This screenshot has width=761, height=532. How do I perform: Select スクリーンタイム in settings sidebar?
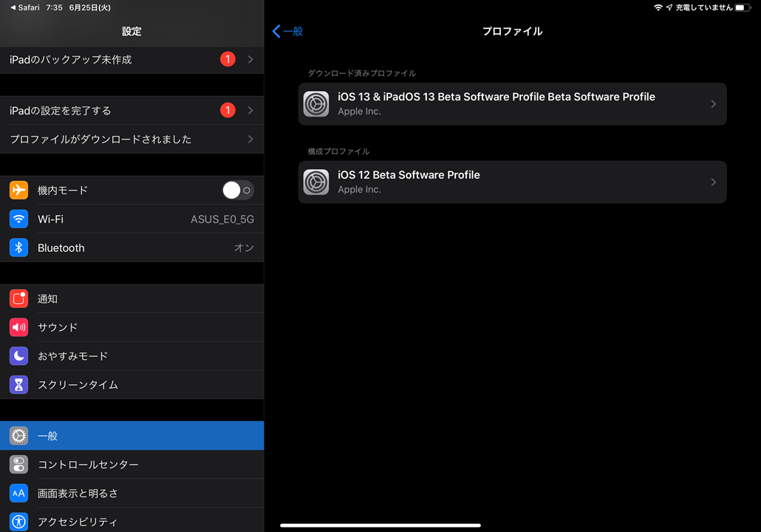coord(132,384)
